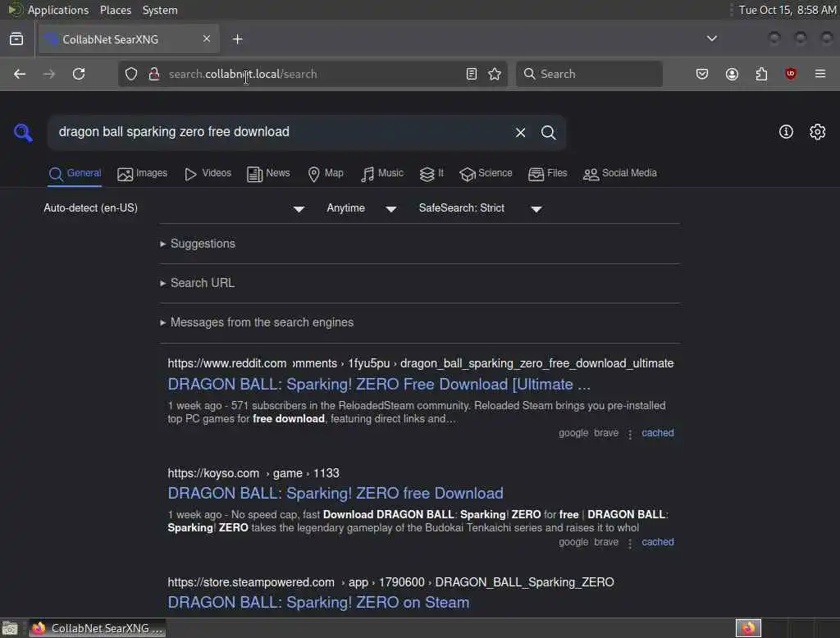This screenshot has height=638, width=840.
Task: Toggle reader view icon in address bar
Action: [472, 74]
